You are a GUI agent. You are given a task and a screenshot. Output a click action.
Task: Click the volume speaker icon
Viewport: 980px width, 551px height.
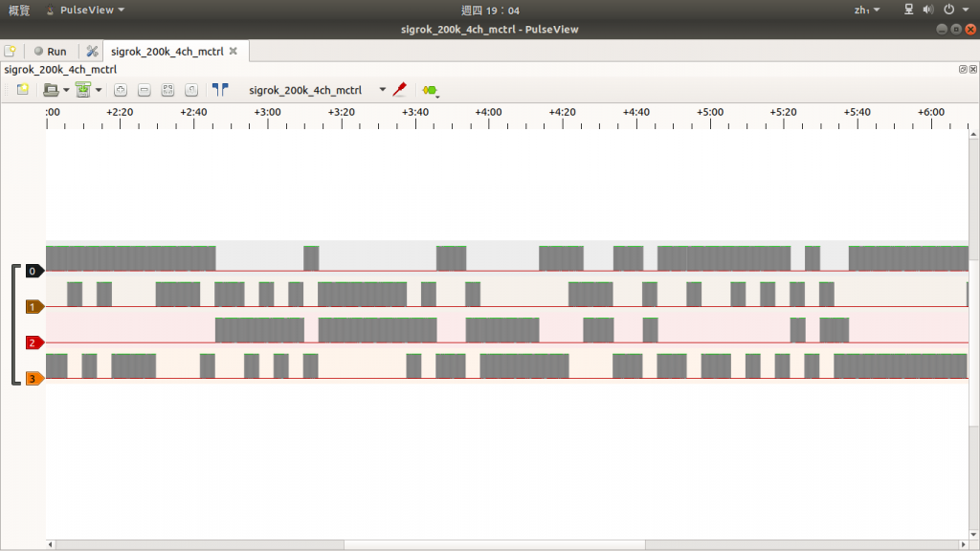click(928, 10)
